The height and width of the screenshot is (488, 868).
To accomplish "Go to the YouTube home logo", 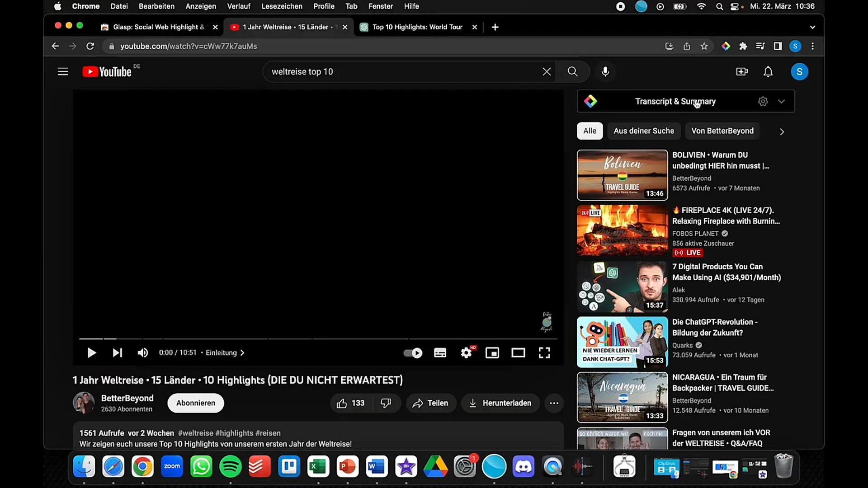I will click(x=107, y=72).
